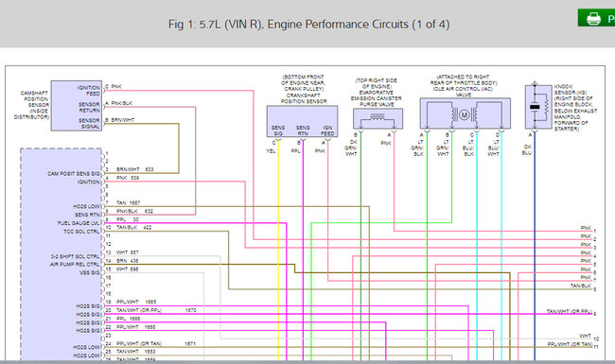Click the 'CAM POSIT SENS SIG' pin label

pyautogui.click(x=74, y=174)
